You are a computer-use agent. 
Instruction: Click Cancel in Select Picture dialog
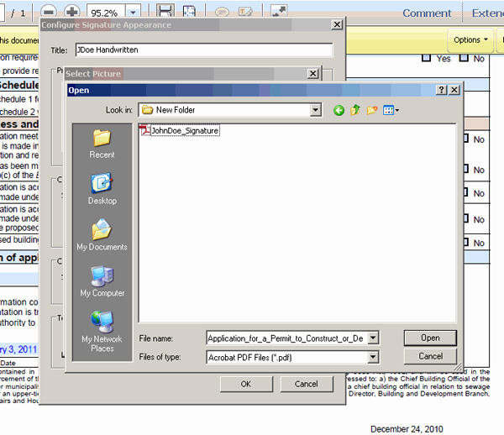tap(307, 384)
